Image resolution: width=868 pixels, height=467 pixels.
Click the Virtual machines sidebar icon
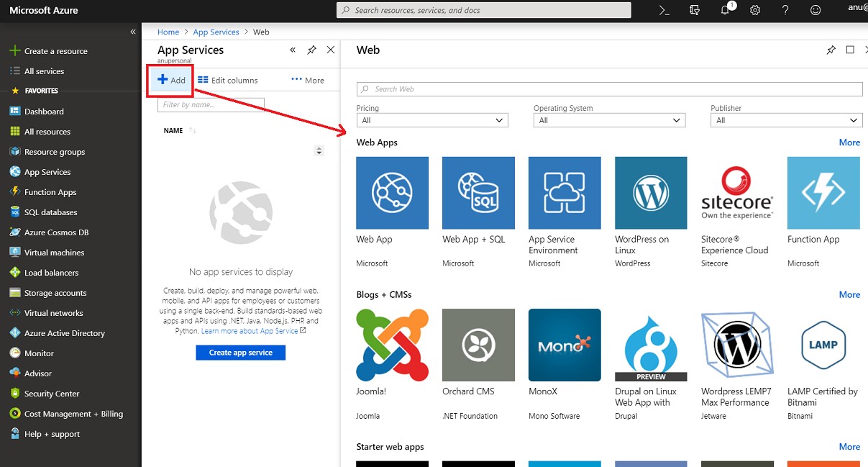[15, 253]
